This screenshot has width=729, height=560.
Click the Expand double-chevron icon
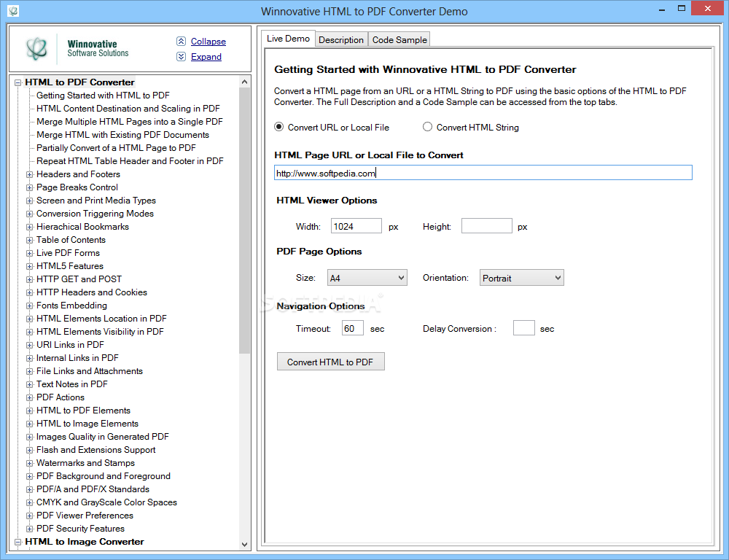coord(181,57)
